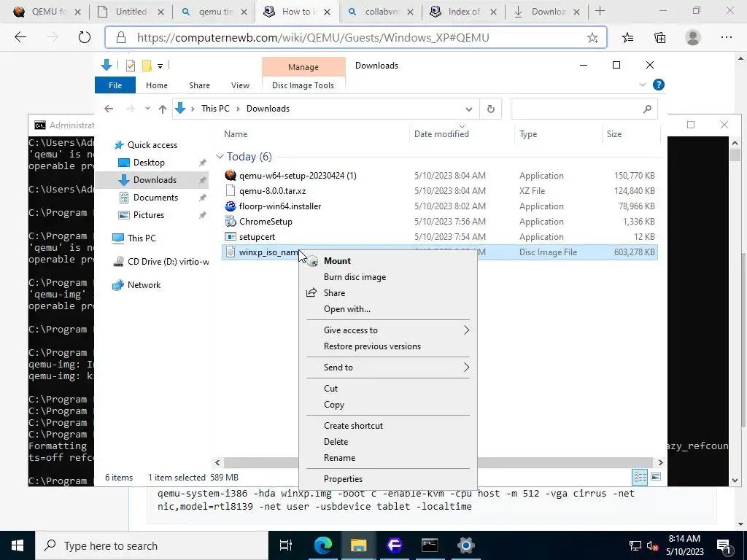Click Explorer back navigation arrow
Screen dimensions: 747x560
109,109
